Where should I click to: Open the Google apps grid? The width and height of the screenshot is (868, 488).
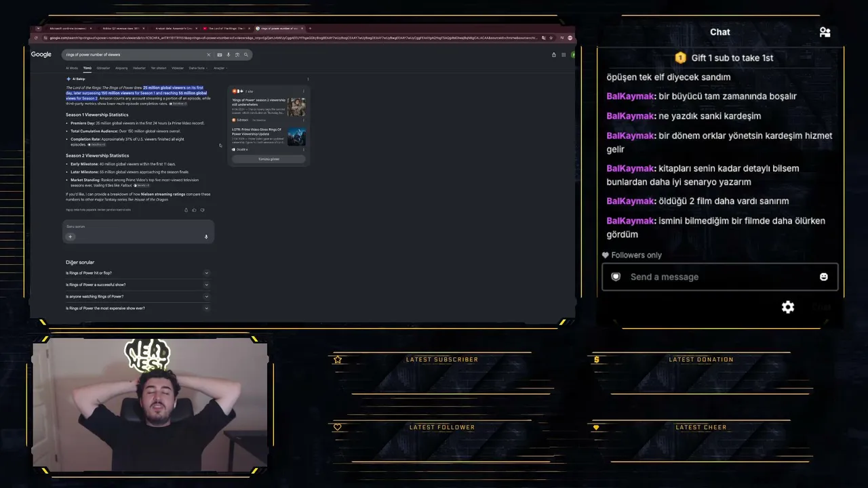(564, 55)
